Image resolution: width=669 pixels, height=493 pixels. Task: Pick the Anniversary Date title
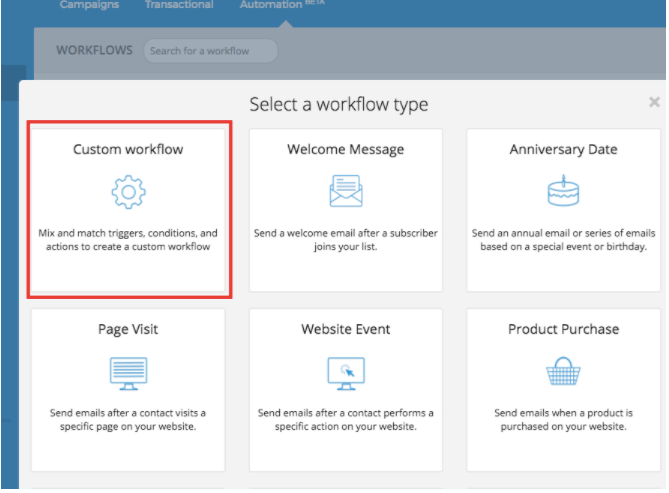(x=563, y=149)
